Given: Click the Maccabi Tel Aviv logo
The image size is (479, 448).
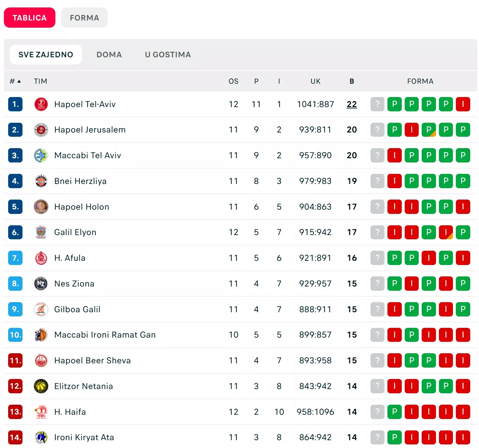Looking at the screenshot, I should 41,156.
